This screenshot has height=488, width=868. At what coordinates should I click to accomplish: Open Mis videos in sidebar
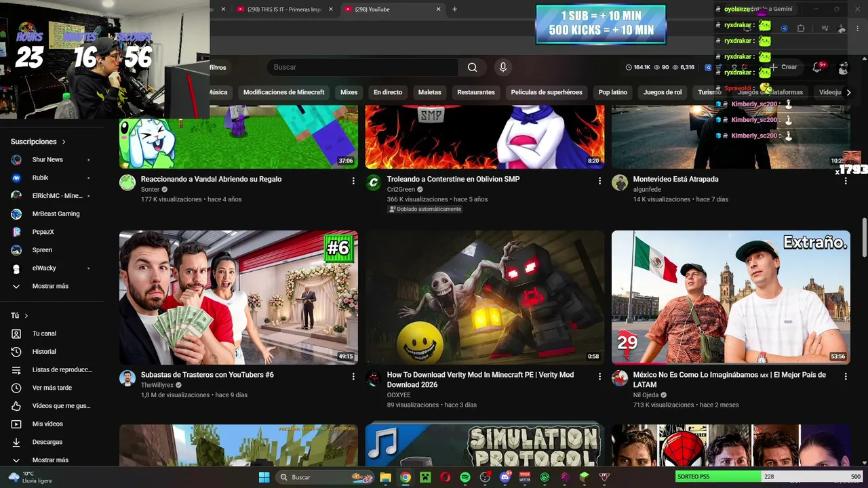52,424
